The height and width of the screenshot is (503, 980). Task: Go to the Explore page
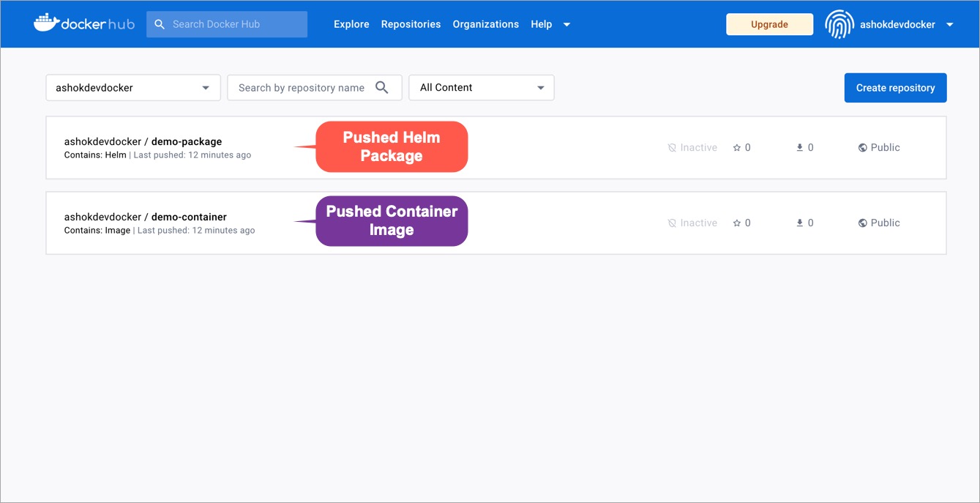pos(351,24)
